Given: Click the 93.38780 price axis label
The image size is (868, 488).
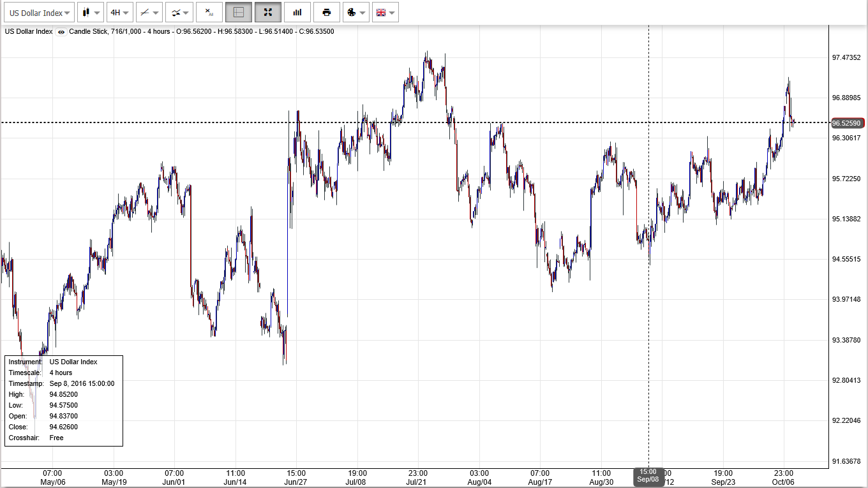Looking at the screenshot, I should pos(846,340).
